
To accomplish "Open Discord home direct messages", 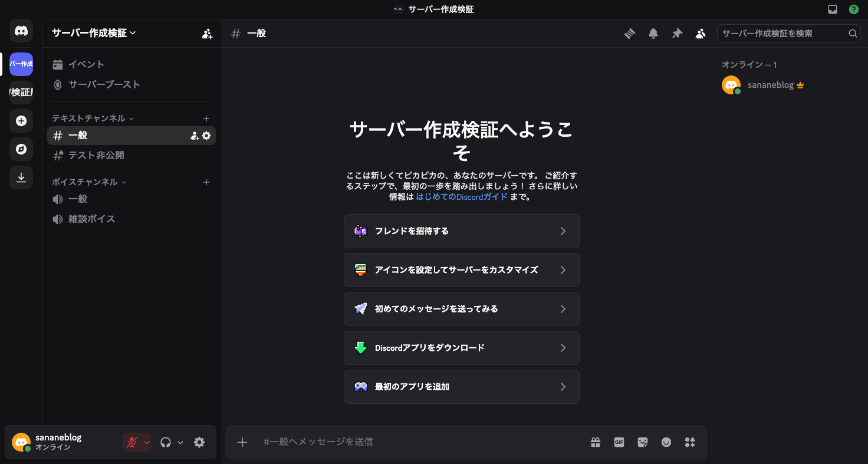I will coord(21,31).
